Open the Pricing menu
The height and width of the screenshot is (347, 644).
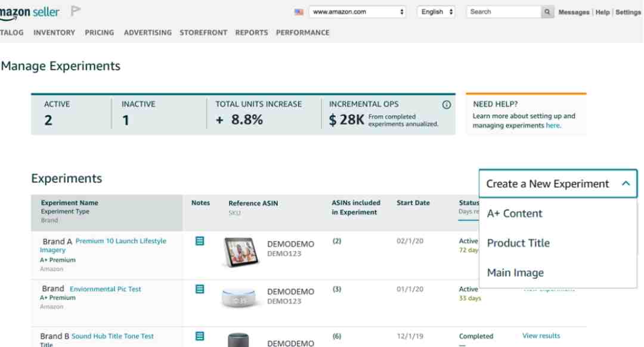coord(100,32)
